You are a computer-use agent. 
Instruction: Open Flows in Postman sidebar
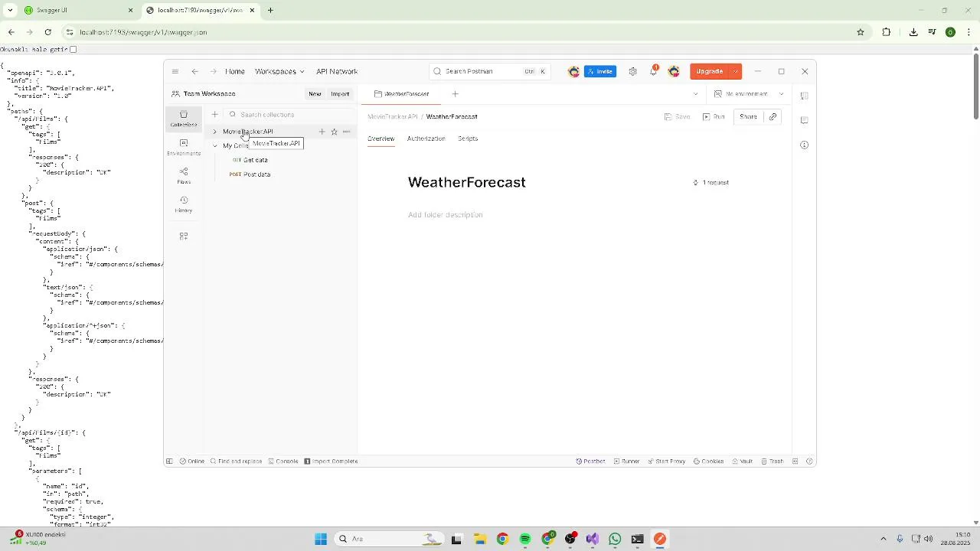(x=183, y=175)
